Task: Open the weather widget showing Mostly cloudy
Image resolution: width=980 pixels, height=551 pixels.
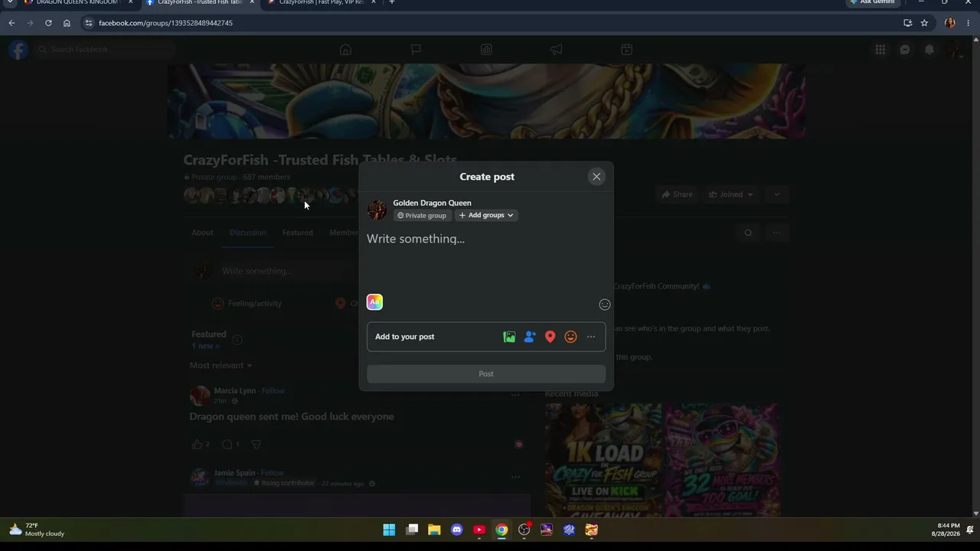Action: click(x=37, y=530)
